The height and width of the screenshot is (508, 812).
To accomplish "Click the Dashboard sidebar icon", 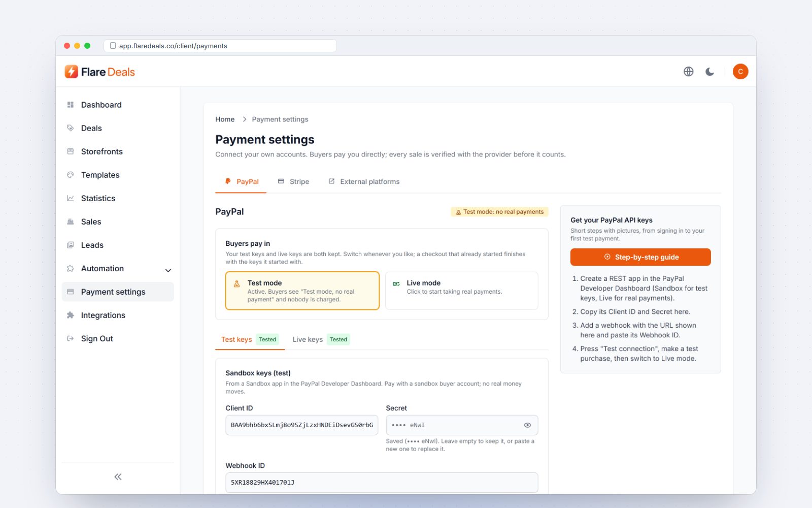I will point(71,105).
